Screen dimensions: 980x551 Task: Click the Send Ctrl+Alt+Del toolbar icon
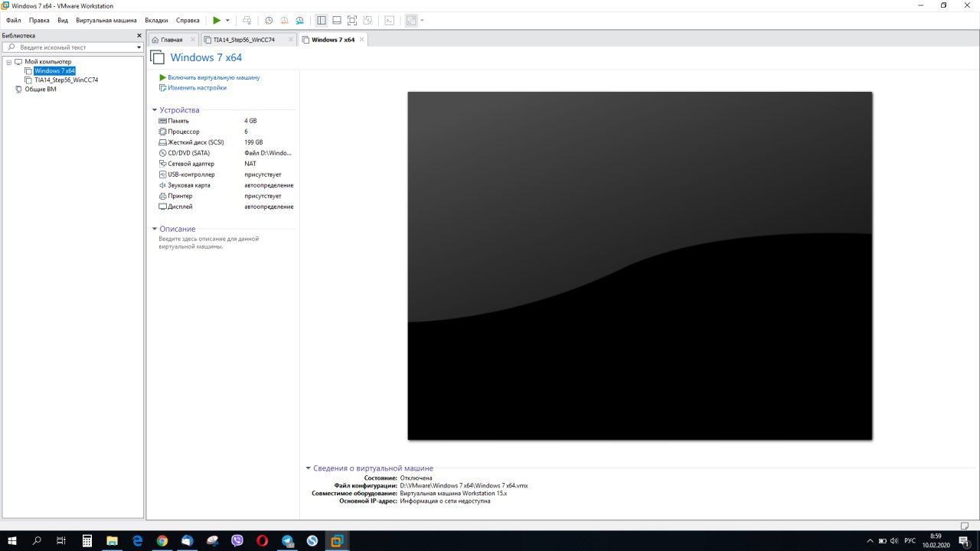point(247,20)
